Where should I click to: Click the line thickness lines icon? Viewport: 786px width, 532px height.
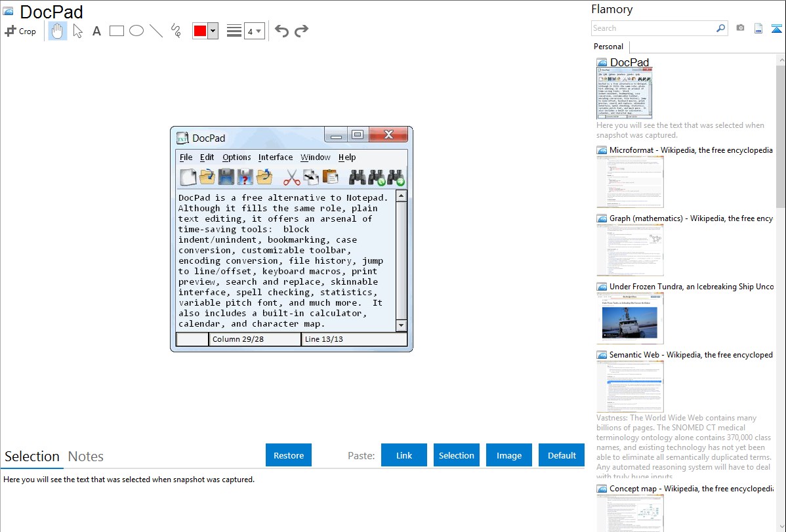[234, 31]
